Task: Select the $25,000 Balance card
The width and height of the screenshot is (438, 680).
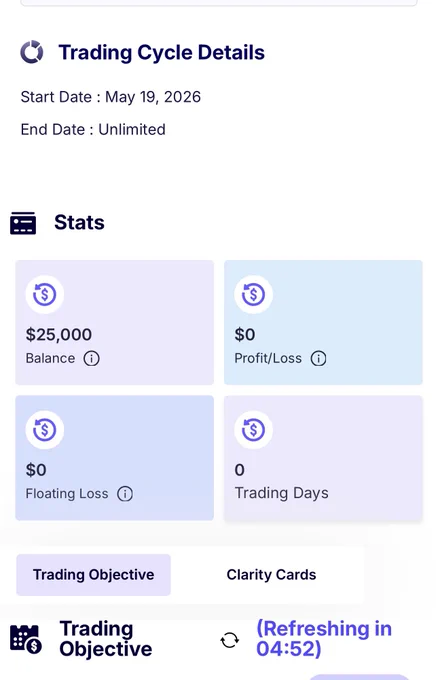Action: pos(114,322)
